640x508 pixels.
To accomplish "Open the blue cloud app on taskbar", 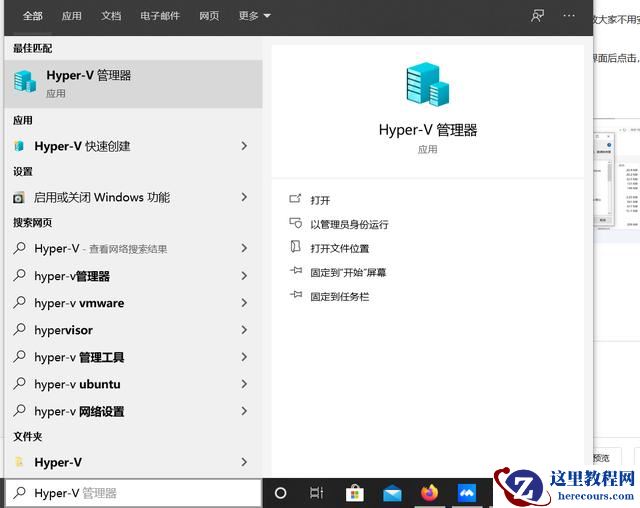I will [467, 493].
